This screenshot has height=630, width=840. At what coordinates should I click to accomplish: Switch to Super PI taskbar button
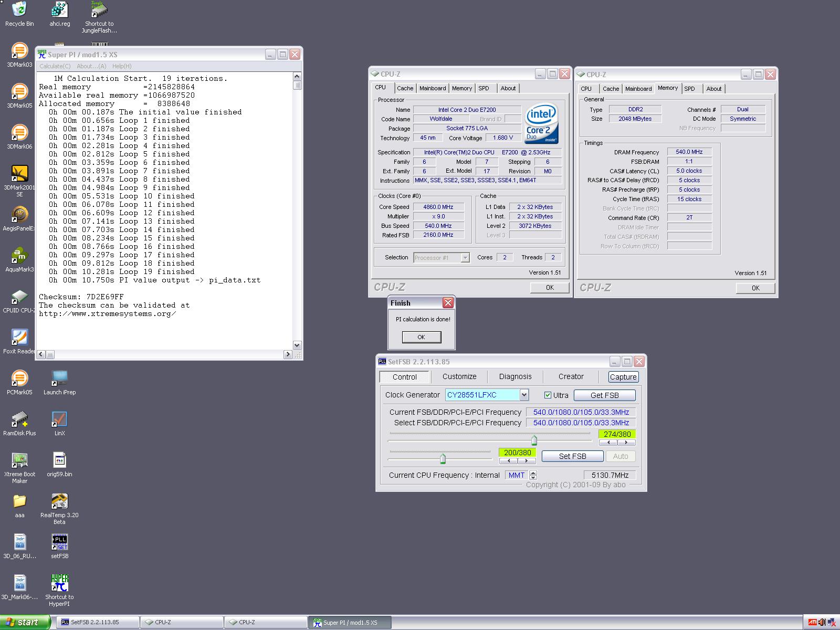point(350,622)
